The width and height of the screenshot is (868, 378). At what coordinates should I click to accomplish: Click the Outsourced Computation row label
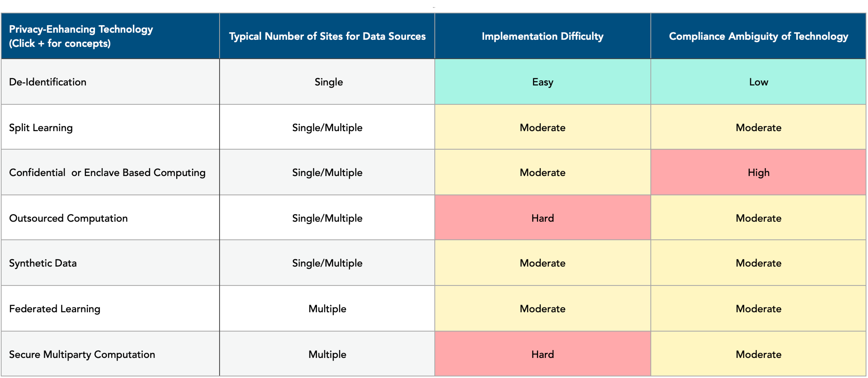(68, 218)
